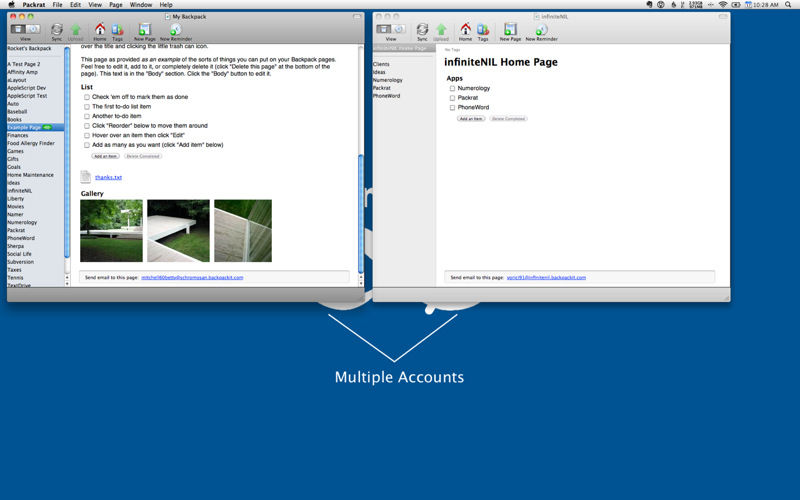The width and height of the screenshot is (800, 500).
Task: Select Clients in infiniteNIL sidebar
Action: click(x=381, y=64)
